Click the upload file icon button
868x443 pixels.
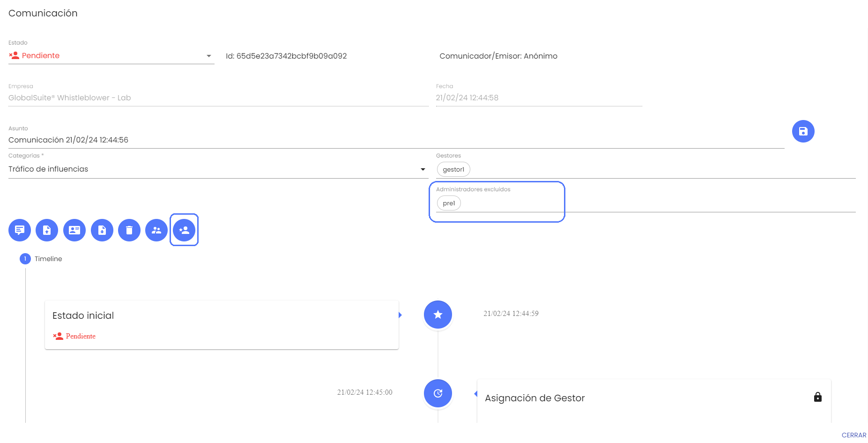(47, 230)
